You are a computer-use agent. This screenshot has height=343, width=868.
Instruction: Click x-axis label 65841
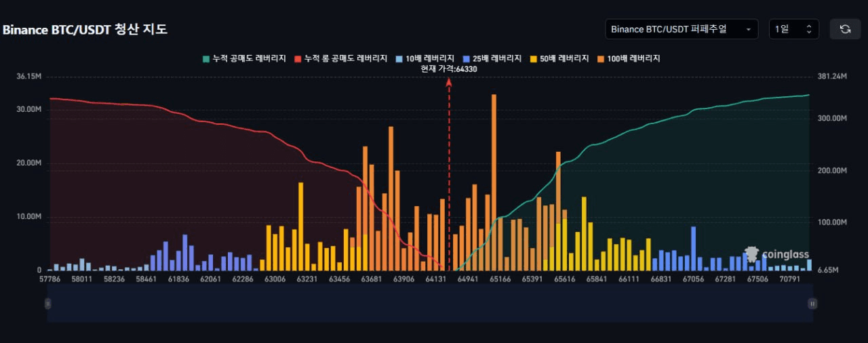click(x=597, y=279)
